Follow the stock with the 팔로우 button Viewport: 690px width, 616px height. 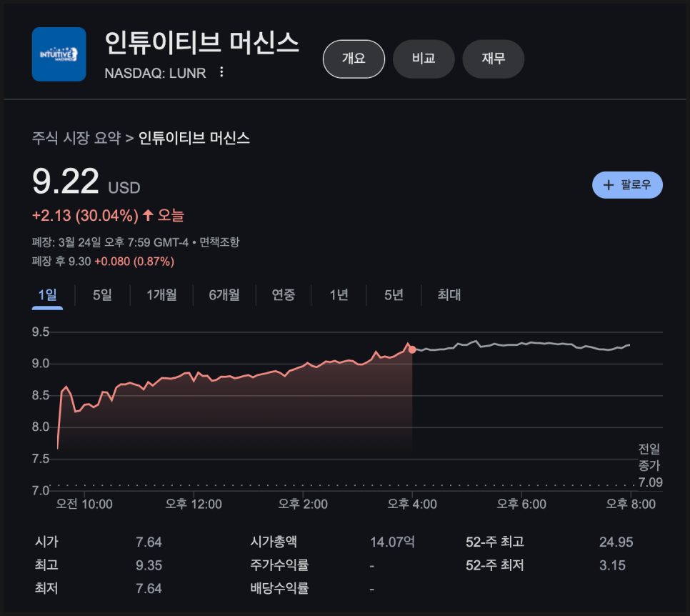[627, 185]
